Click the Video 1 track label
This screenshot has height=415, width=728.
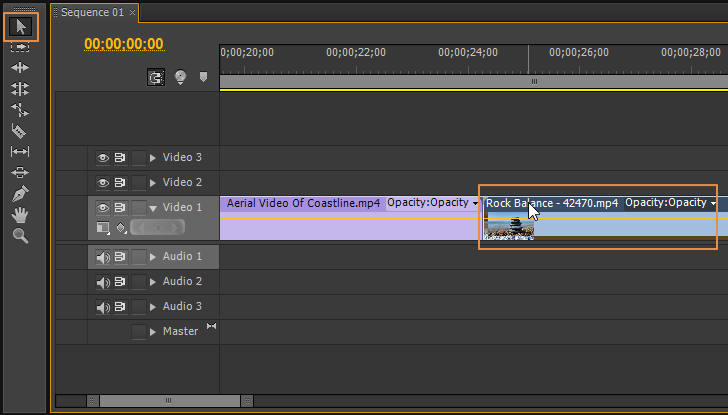pos(182,207)
